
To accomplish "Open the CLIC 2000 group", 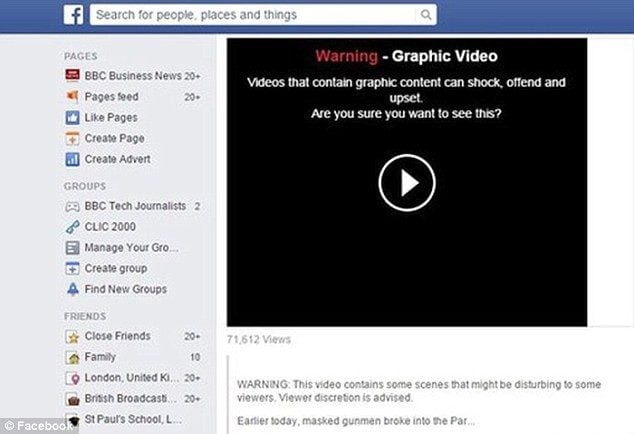I will [x=110, y=227].
